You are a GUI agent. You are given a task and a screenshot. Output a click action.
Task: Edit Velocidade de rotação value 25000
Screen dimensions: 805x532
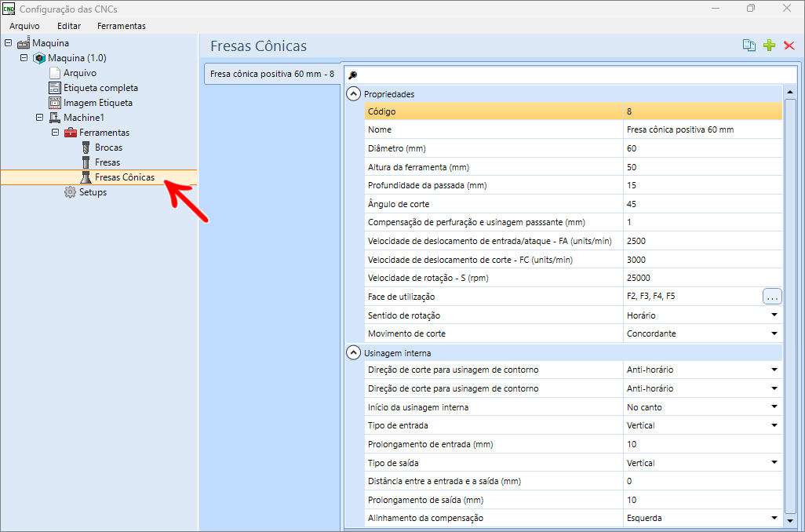tap(702, 278)
